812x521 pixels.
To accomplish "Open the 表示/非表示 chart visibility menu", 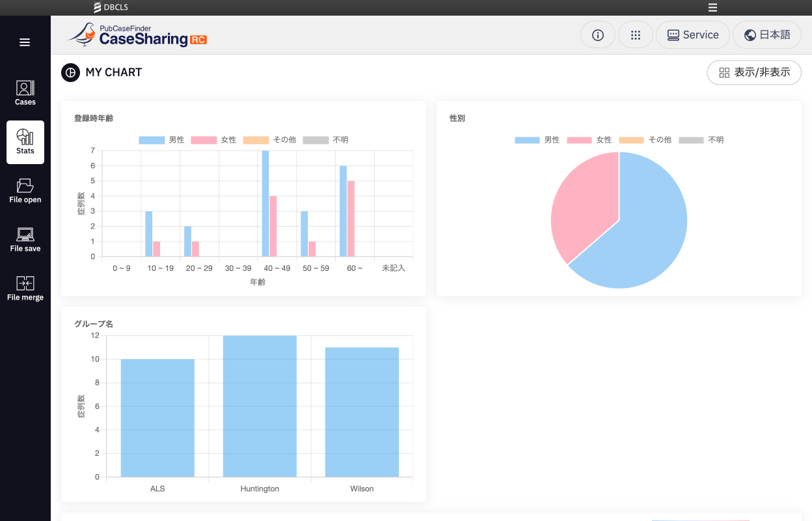I will click(x=753, y=72).
